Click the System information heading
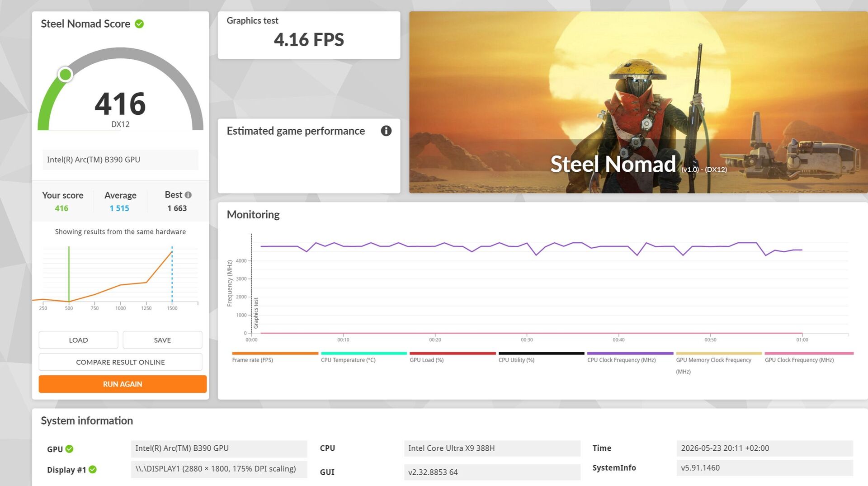 point(87,421)
